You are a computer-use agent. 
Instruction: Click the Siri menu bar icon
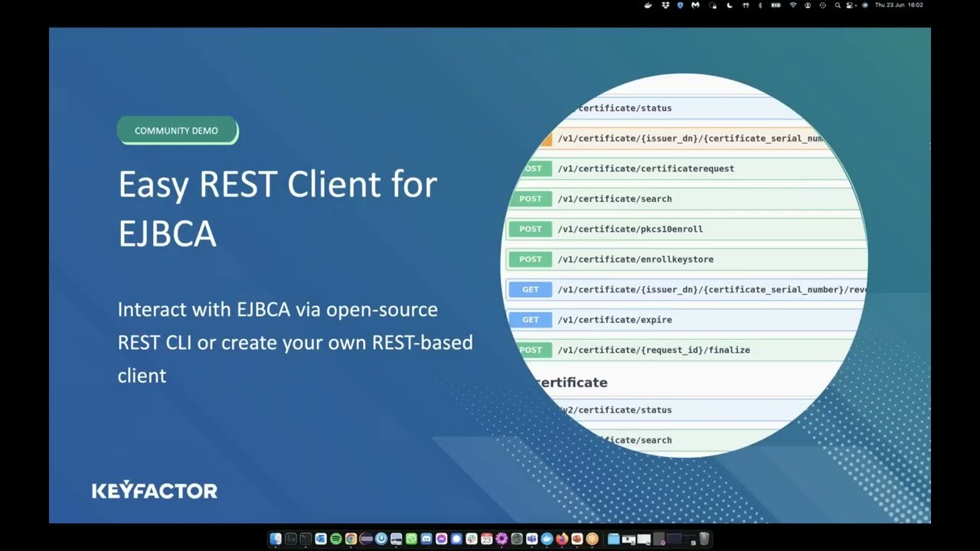coord(865,5)
